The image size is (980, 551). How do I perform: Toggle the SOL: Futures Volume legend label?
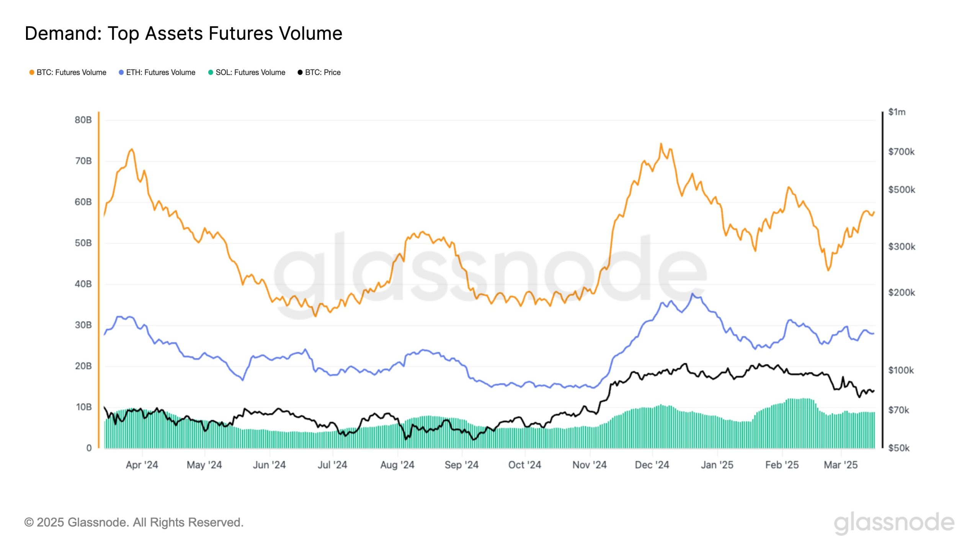250,72
